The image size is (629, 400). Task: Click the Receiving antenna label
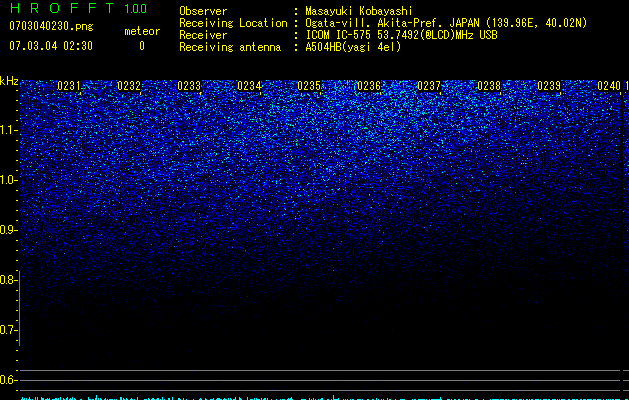(x=230, y=47)
